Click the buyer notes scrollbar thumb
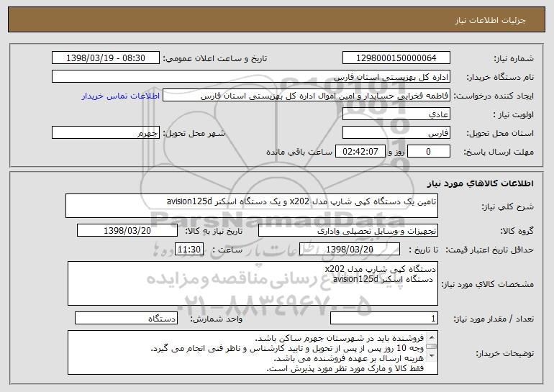The image size is (554, 392). tap(432, 346)
